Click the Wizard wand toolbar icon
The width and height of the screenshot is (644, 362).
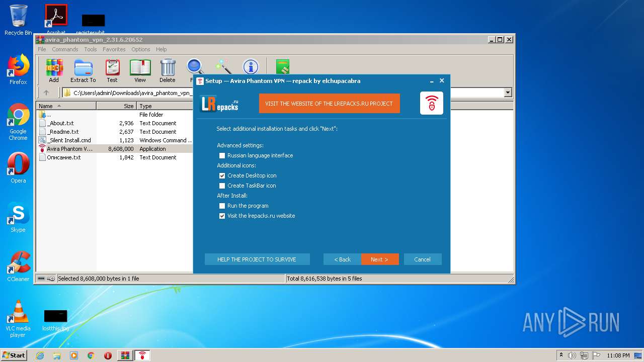223,67
